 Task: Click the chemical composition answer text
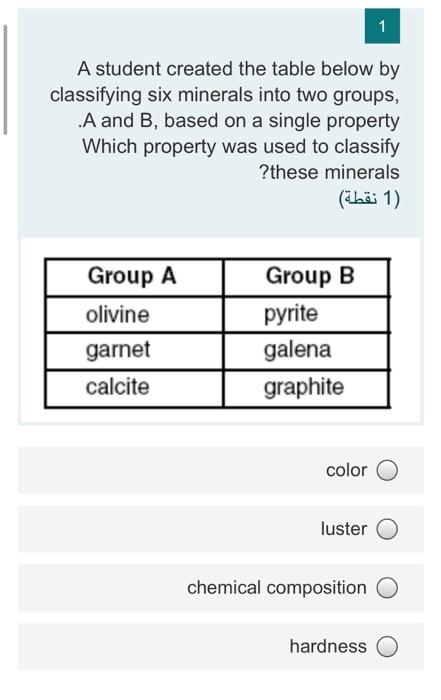click(277, 588)
